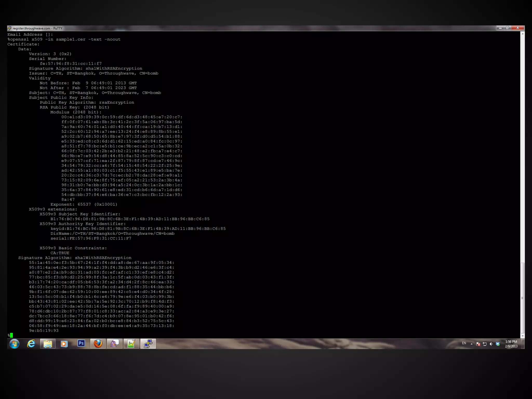Expand the hidden tray icons arrow
Viewport: 532px width, 399px height.
pos(471,344)
